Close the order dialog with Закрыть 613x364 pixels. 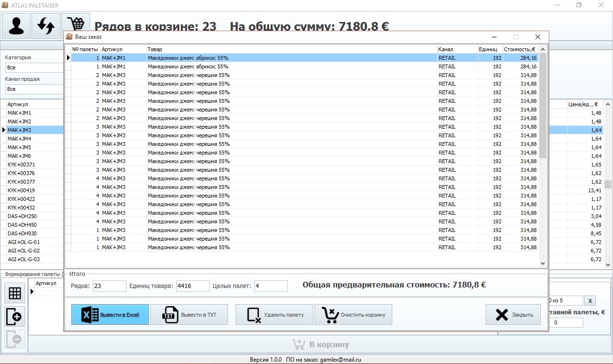[x=513, y=315]
